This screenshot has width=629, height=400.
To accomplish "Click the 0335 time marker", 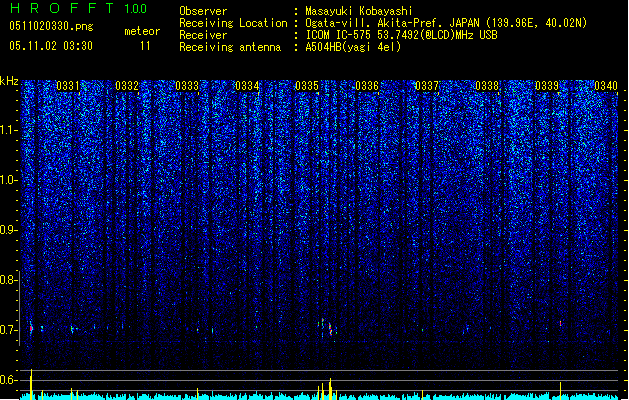I will tap(307, 86).
